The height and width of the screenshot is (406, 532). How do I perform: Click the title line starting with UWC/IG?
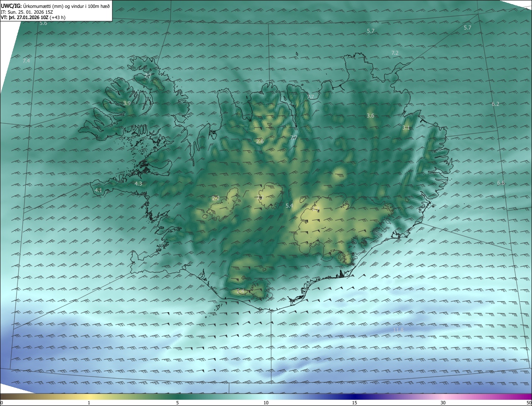[55, 5]
